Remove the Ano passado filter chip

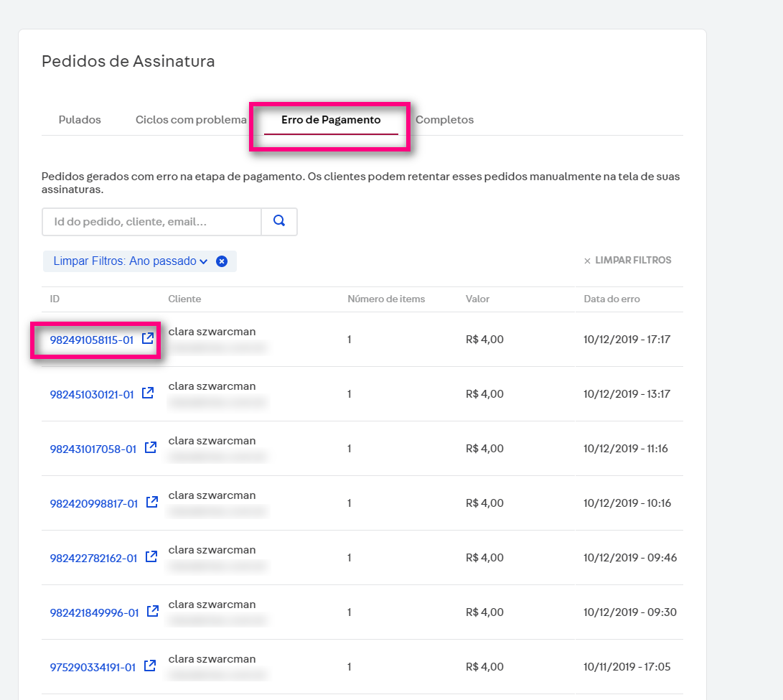point(222,261)
